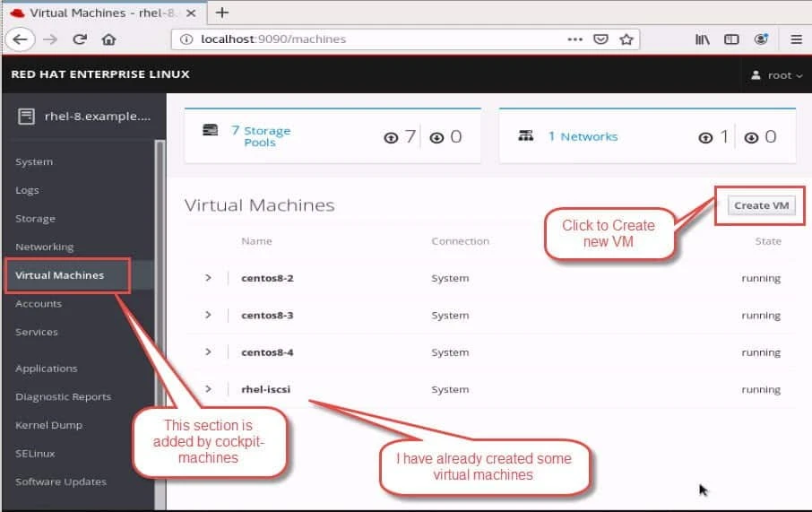
Task: Open the 1 Networks link
Action: coord(583,137)
